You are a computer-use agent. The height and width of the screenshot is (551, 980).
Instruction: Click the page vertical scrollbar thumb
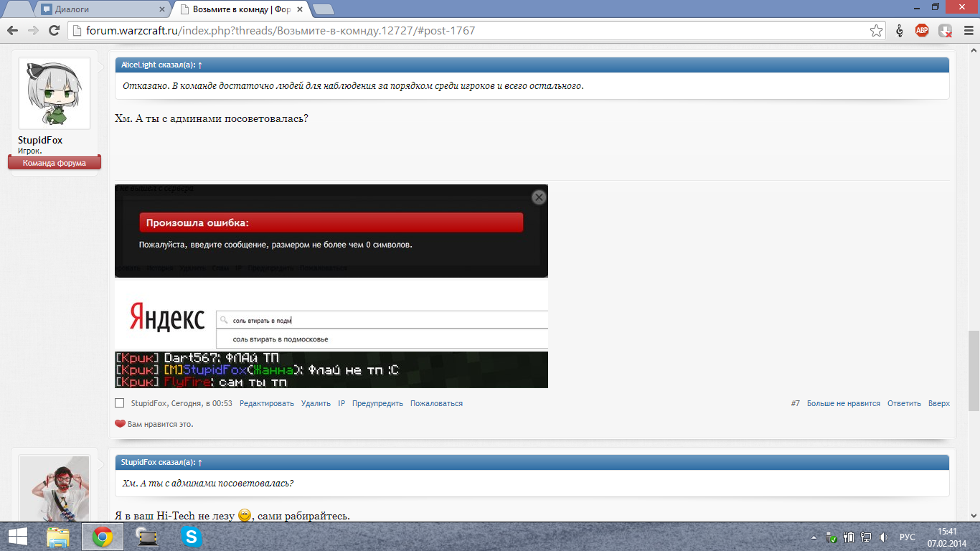click(974, 370)
